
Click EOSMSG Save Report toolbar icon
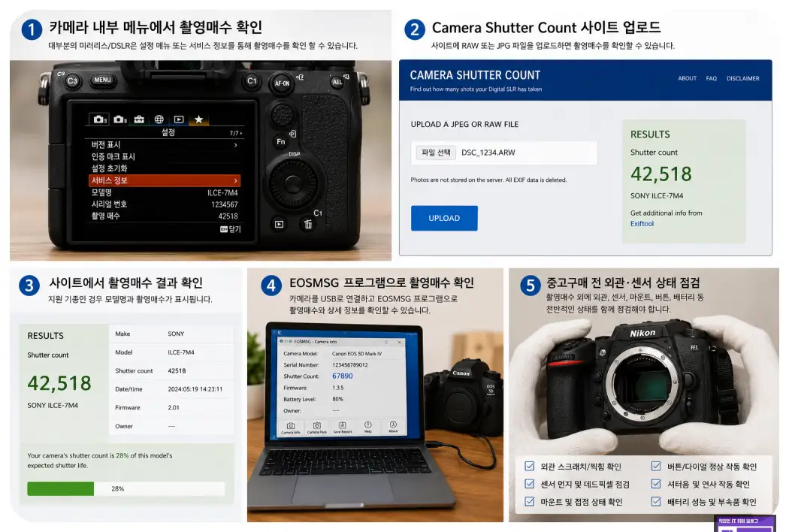coord(342,428)
